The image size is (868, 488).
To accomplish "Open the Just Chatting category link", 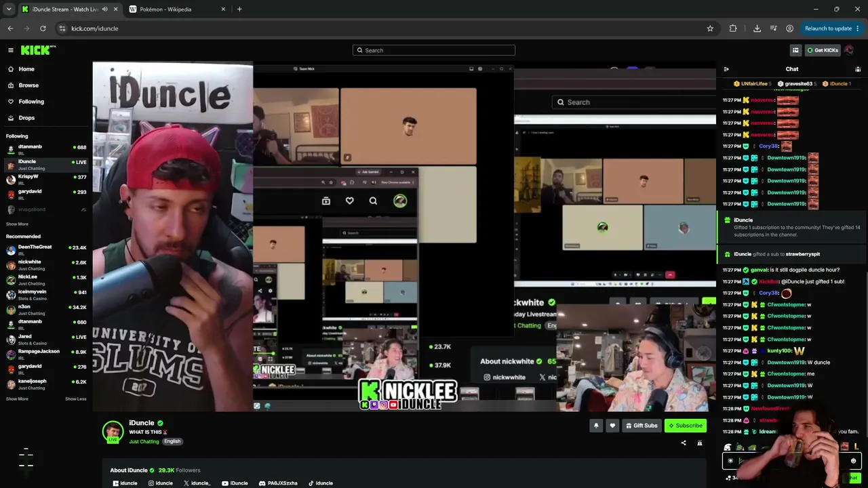I will pos(144,441).
